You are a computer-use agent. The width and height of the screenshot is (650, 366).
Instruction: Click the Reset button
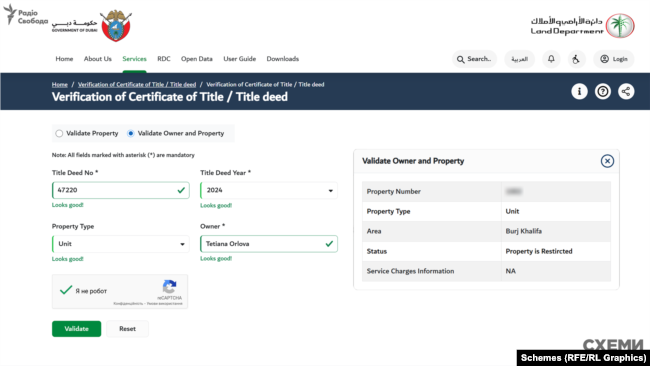(x=127, y=329)
